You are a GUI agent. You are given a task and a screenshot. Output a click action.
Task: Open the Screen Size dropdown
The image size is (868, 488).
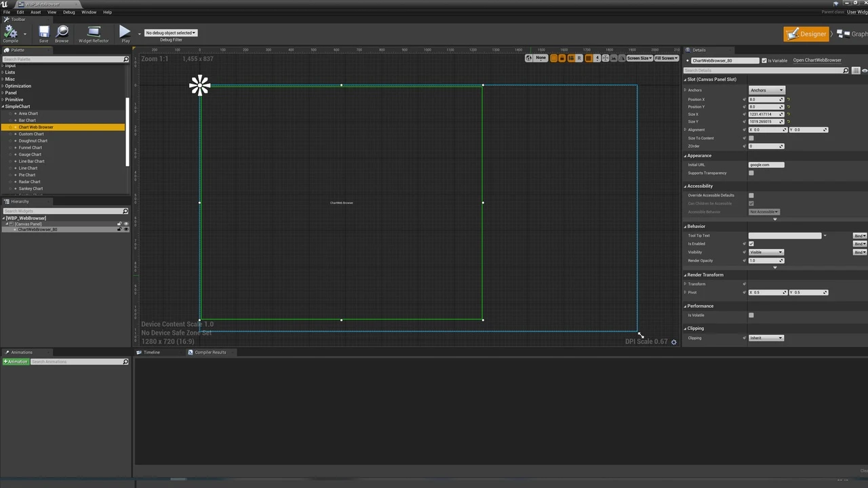(x=639, y=58)
